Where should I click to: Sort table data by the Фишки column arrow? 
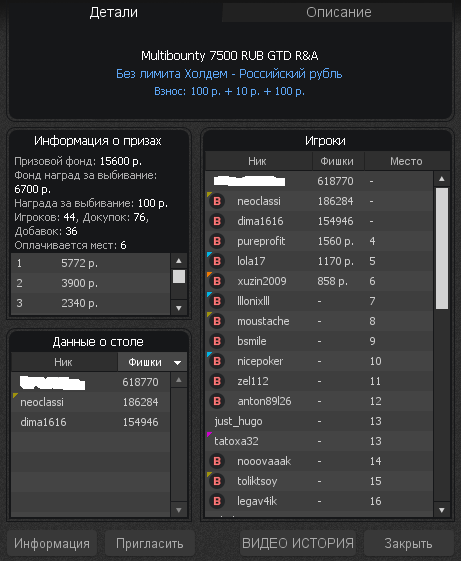coord(177,363)
